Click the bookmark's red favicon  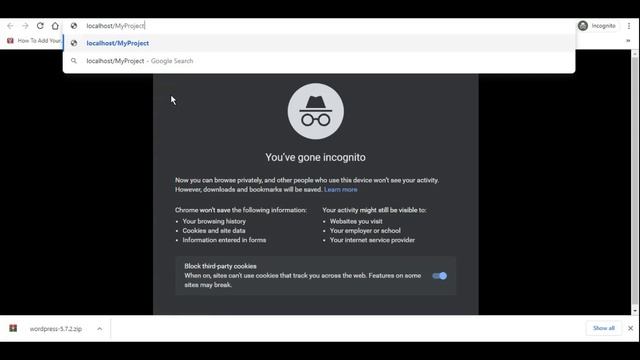(10, 41)
